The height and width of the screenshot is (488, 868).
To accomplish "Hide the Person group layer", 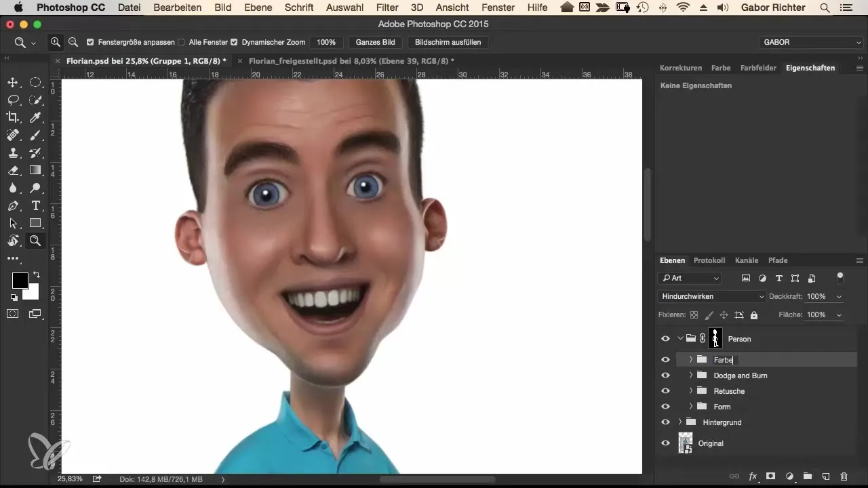I will [665, 339].
